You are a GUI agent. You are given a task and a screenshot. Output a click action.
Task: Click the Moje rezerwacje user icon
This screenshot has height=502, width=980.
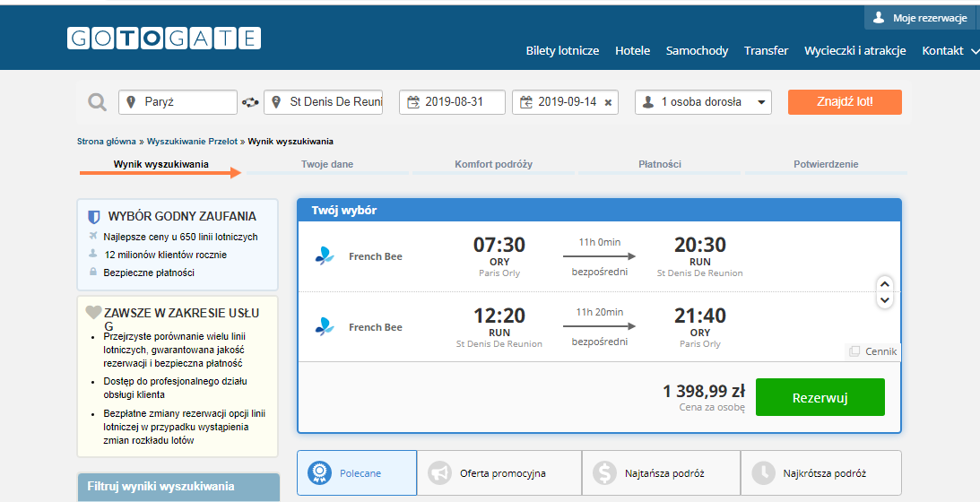coord(878,18)
